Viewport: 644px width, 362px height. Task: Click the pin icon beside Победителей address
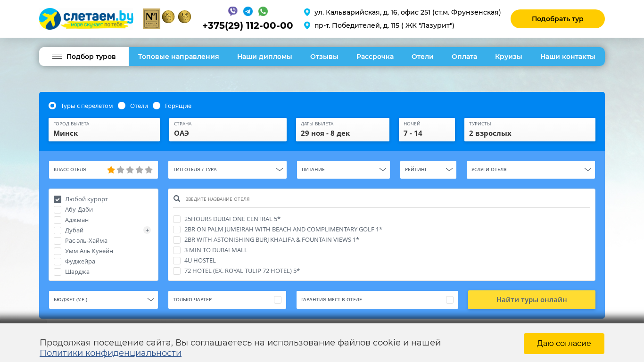point(307,25)
